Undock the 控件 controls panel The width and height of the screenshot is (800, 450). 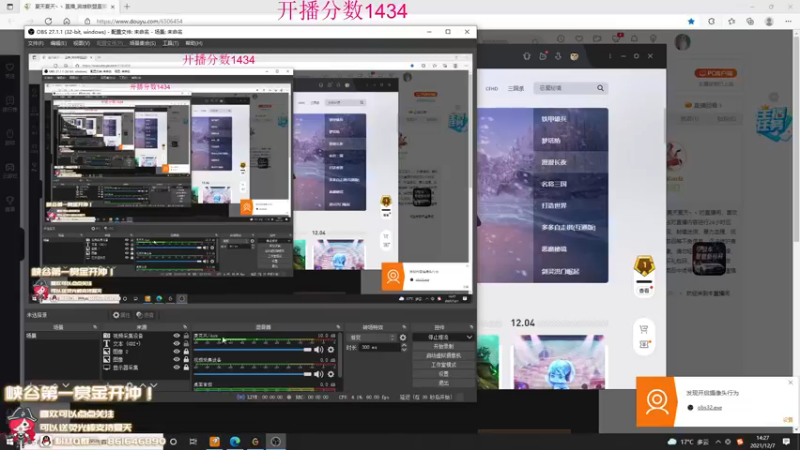click(x=471, y=327)
